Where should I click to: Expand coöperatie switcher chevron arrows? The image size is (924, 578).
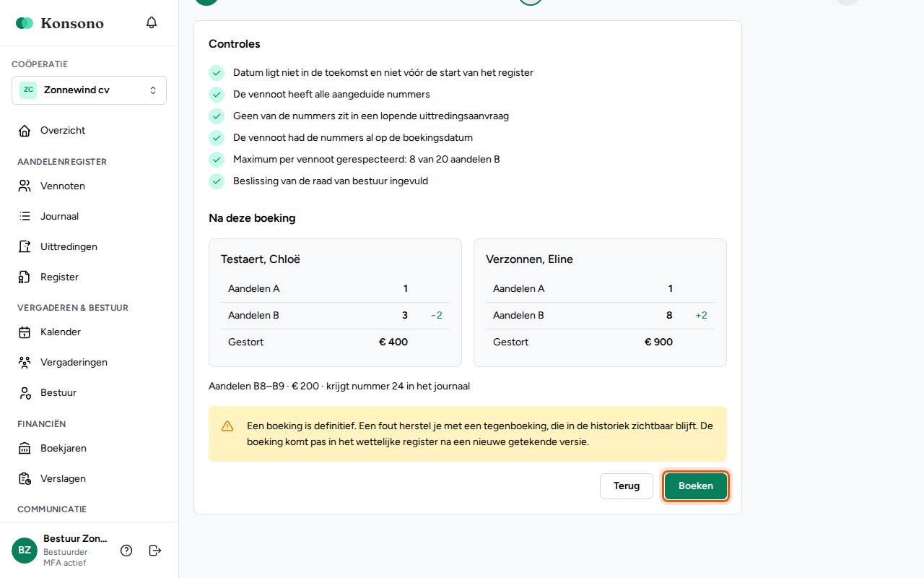[153, 90]
